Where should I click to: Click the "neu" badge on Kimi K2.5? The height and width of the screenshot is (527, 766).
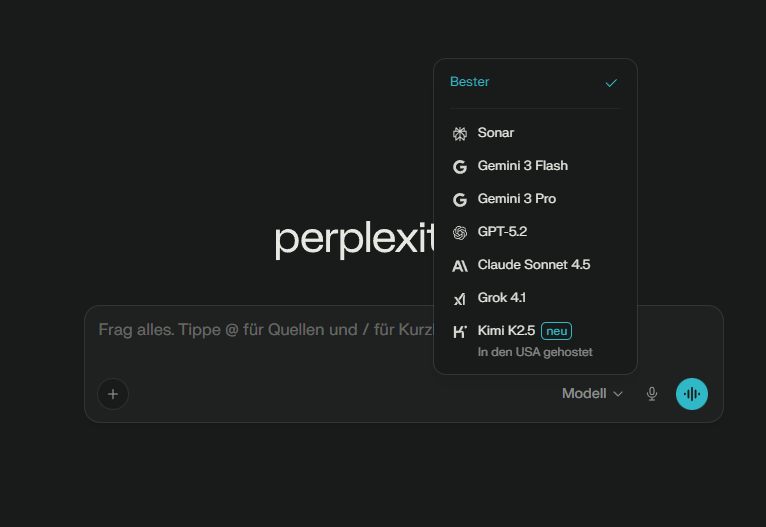(556, 331)
